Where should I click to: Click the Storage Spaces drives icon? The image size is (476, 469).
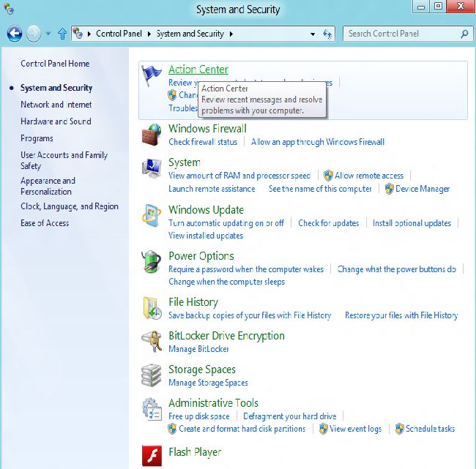coord(152,375)
